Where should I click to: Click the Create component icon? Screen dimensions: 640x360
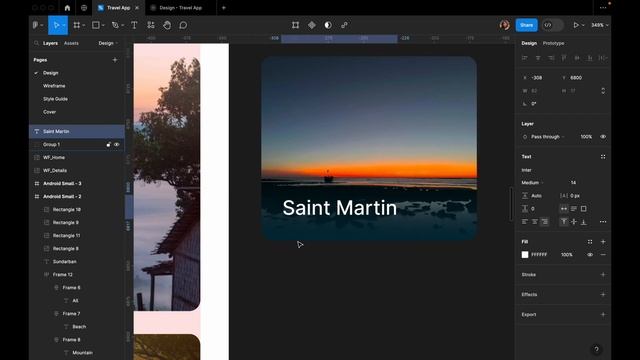click(x=312, y=25)
